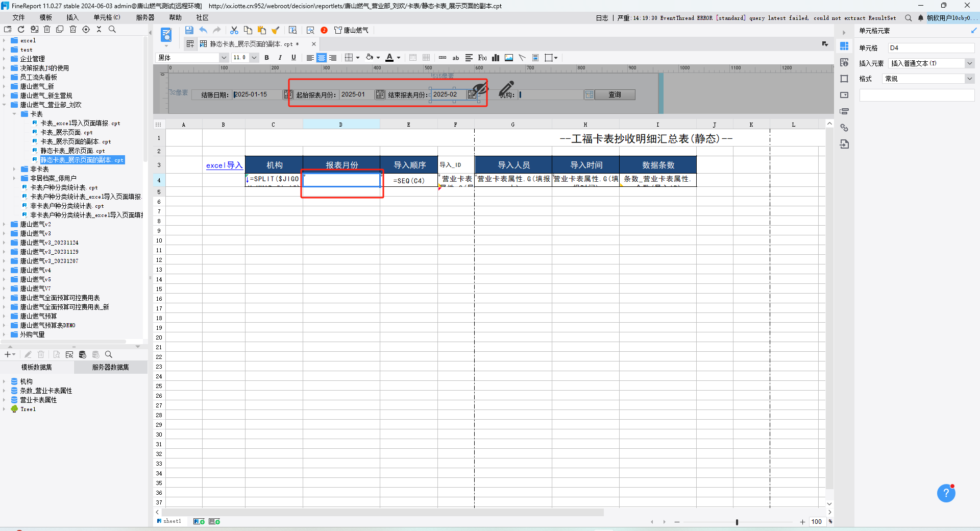The width and height of the screenshot is (980, 531).
Task: Search datasets with magnifier icon
Action: pos(108,354)
